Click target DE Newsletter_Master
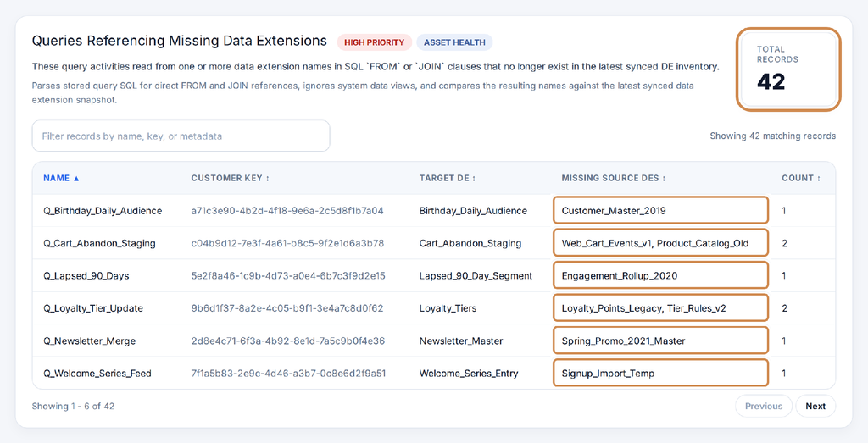This screenshot has height=443, width=868. coord(461,341)
